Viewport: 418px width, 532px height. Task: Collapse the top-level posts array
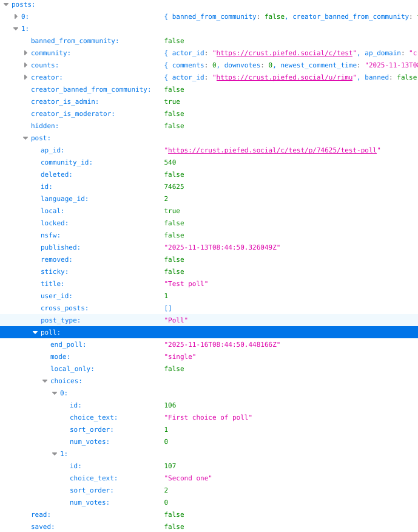[6, 4]
